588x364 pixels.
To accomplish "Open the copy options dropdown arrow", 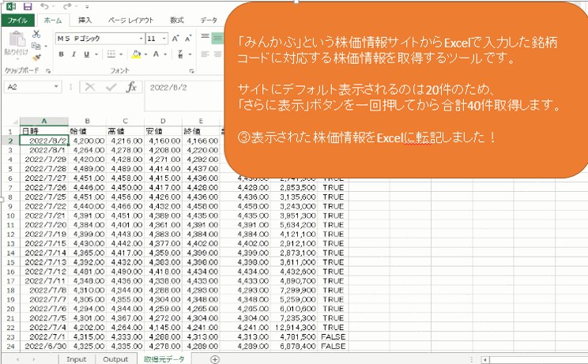I will pyautogui.click(x=46, y=47).
